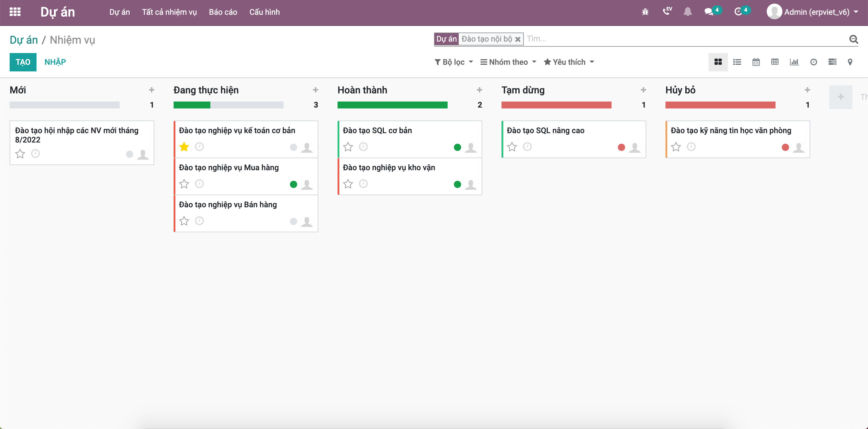Star the Đào tạo SQL nâng cao task
Screen dimensions: 868x429
512,147
